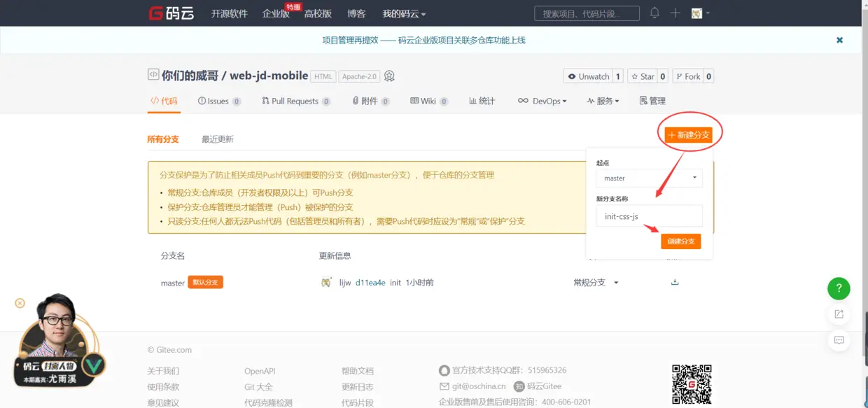Open the plus create menu in header
The height and width of the screenshot is (408, 868).
coord(675,13)
